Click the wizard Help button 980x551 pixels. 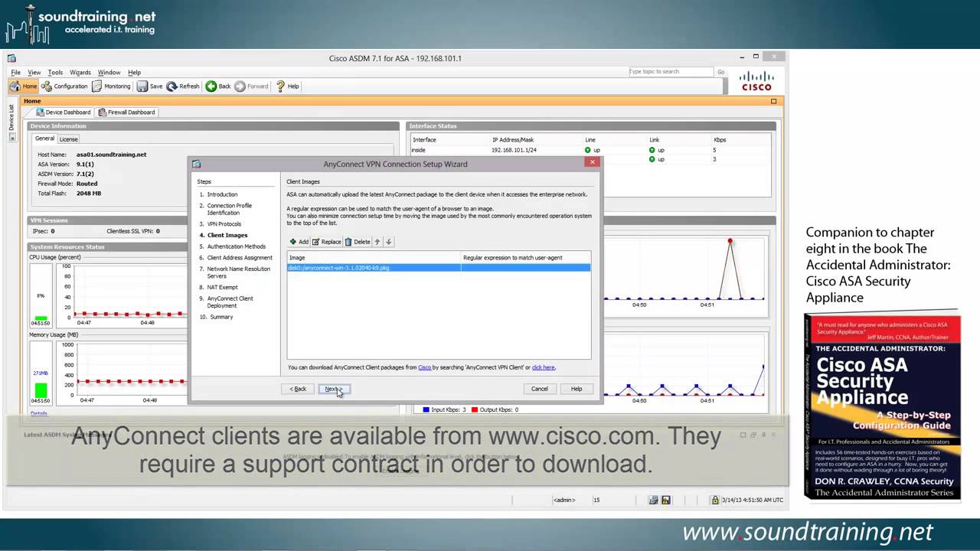(577, 389)
